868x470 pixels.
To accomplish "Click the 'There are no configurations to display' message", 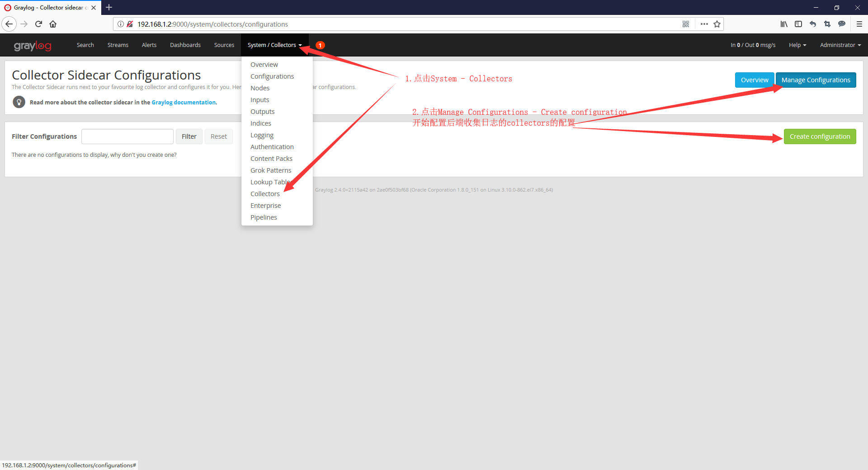I will (x=94, y=155).
